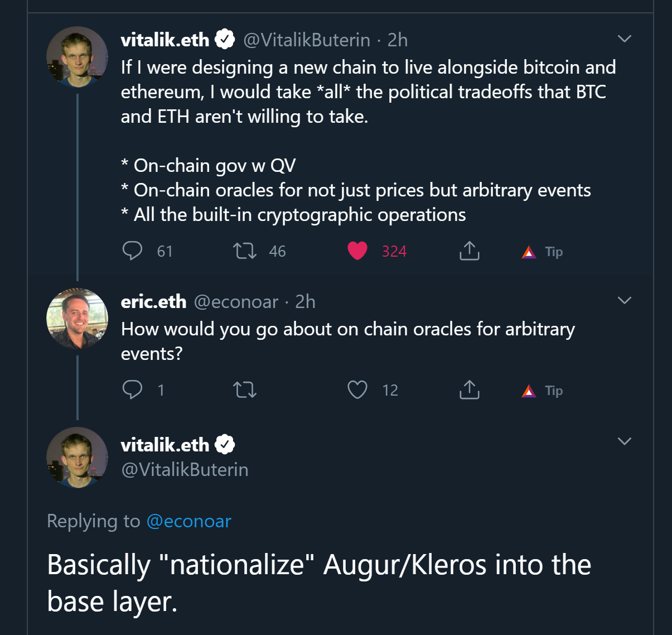Tip Vitalik with the Brave Tip button
The height and width of the screenshot is (635, 672).
[x=542, y=252]
